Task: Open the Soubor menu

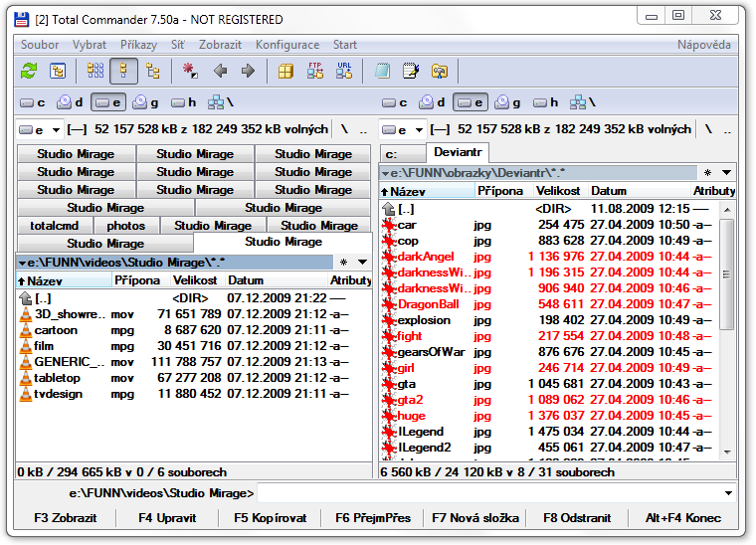Action: click(x=40, y=45)
